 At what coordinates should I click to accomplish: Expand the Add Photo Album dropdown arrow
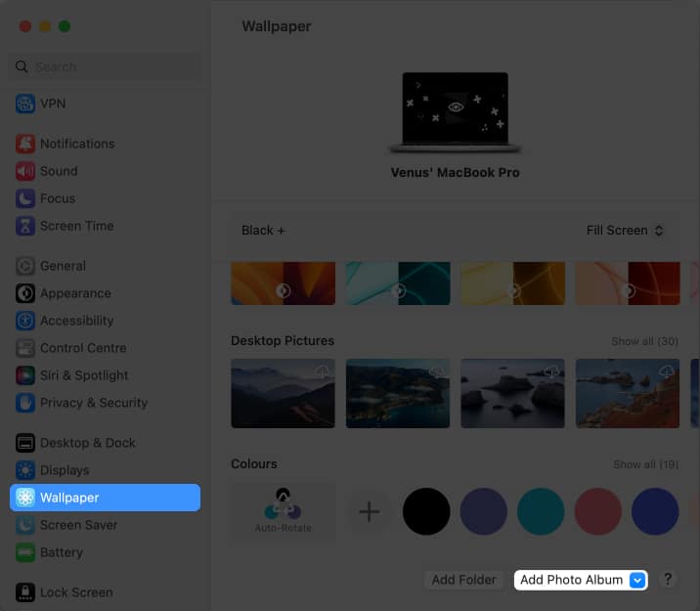637,580
